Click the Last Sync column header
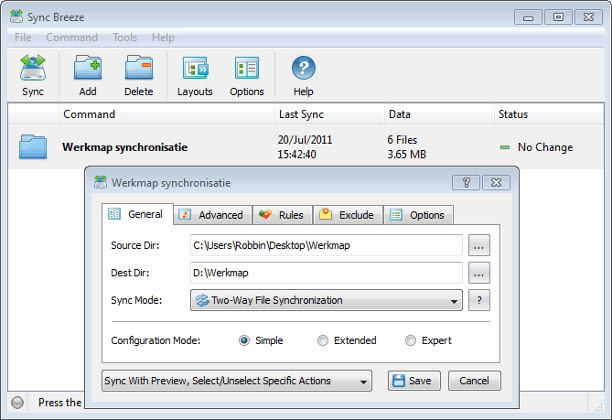 329,114
